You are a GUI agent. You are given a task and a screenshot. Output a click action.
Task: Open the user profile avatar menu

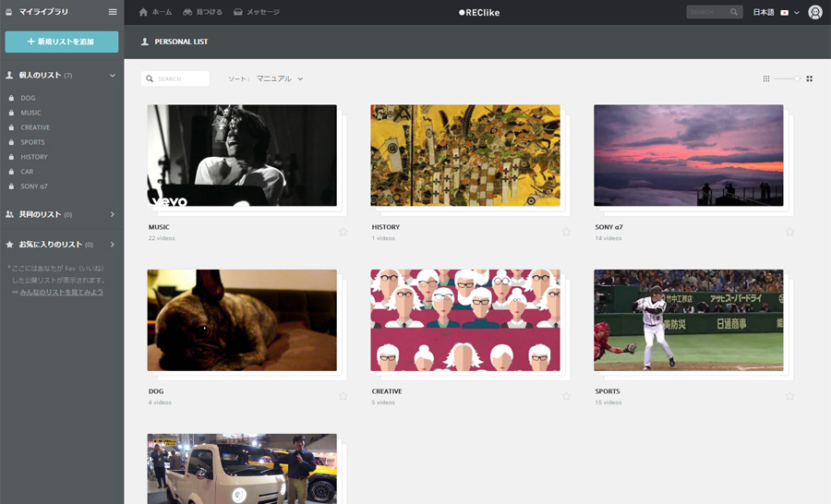click(x=815, y=12)
